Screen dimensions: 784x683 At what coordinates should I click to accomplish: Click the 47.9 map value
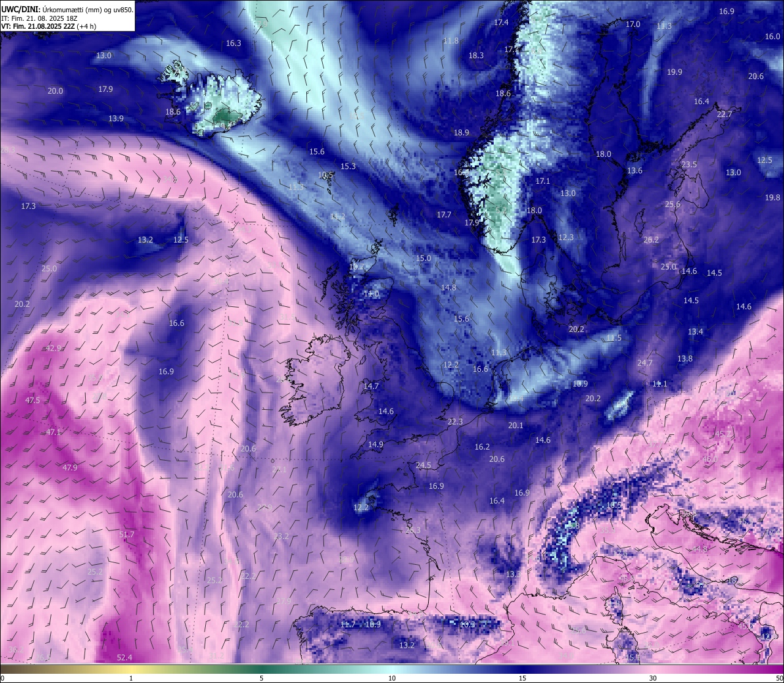(70, 468)
